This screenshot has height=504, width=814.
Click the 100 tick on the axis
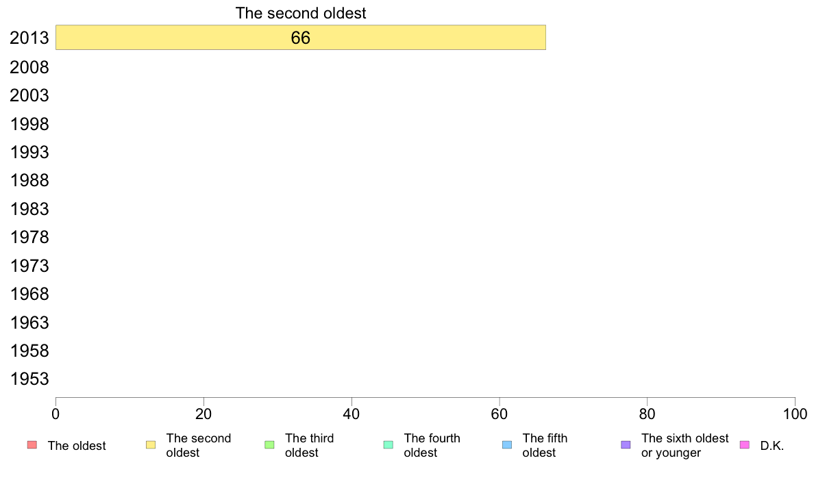point(795,414)
